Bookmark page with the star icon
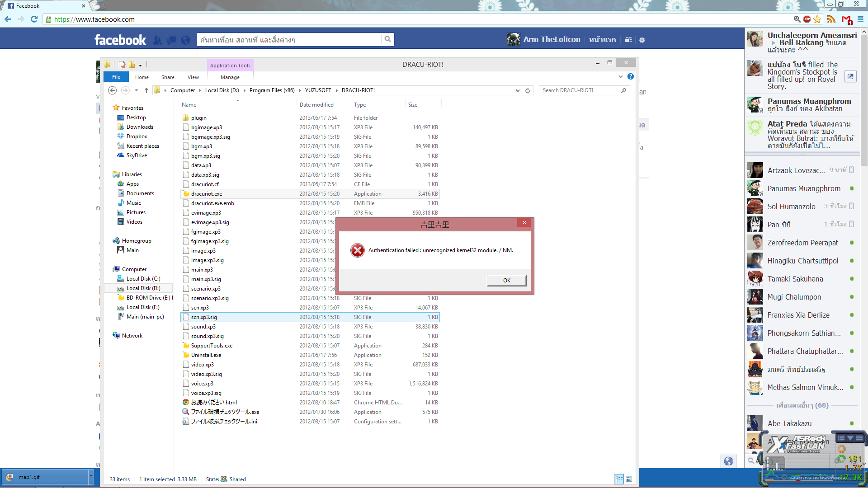The image size is (868, 488). click(x=817, y=19)
